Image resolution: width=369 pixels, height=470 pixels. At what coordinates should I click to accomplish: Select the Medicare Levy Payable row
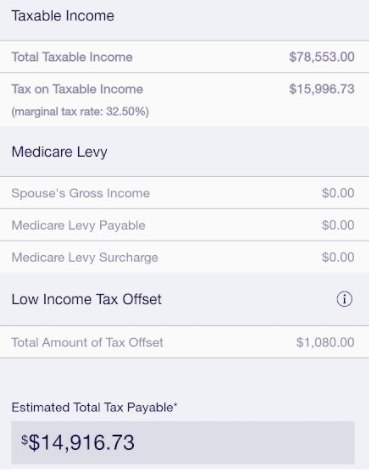tap(184, 225)
